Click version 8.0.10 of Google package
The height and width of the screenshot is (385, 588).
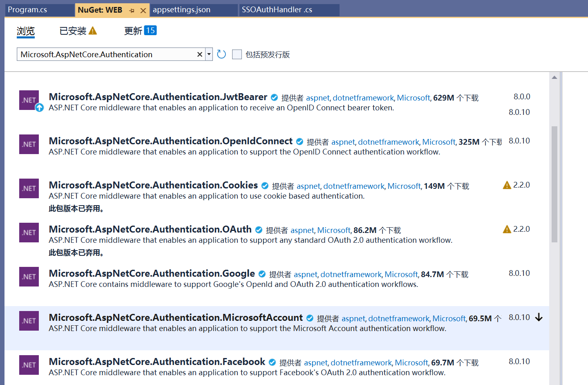[x=519, y=273]
